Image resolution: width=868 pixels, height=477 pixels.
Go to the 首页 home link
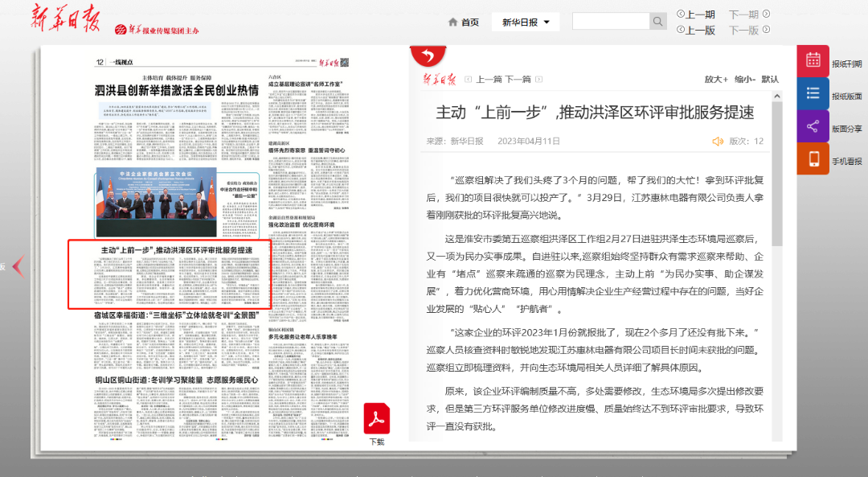(x=470, y=23)
